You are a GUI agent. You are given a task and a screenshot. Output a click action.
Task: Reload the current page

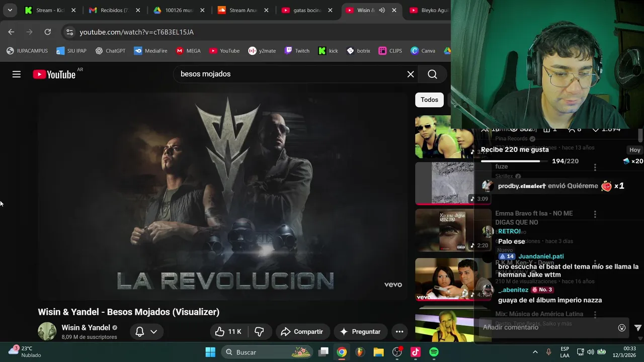pos(47,32)
